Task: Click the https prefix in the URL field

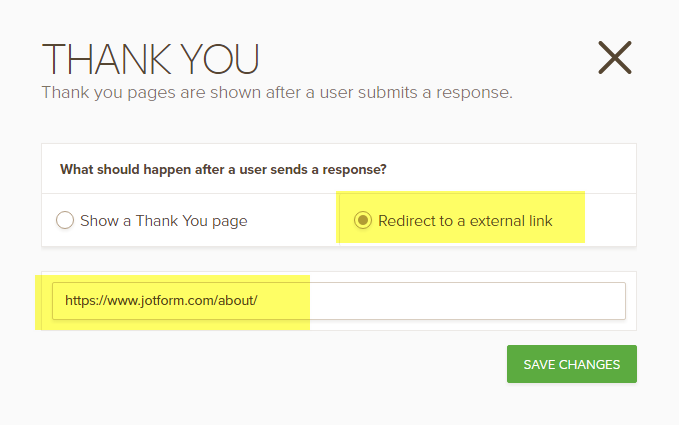Action: tap(82, 300)
